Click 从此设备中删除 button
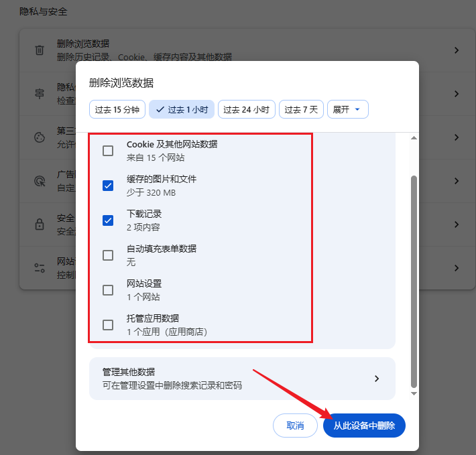This screenshot has height=455, width=476. point(364,426)
